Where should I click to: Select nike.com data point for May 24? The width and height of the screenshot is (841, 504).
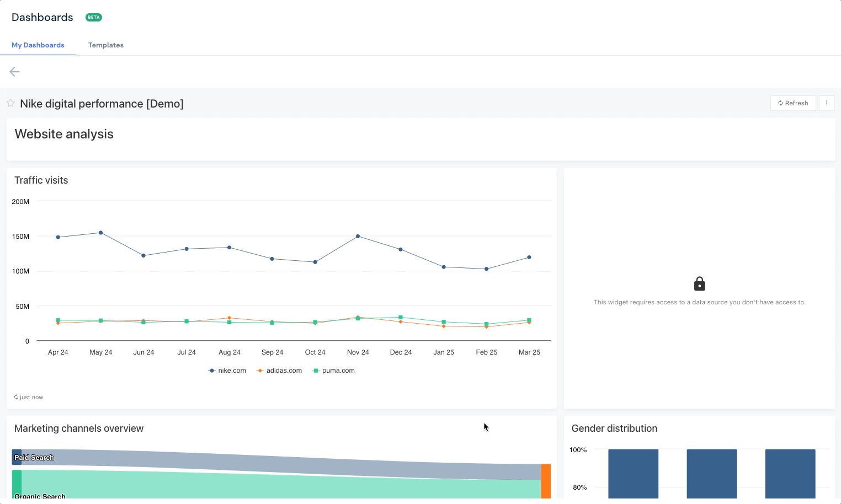[x=100, y=233]
